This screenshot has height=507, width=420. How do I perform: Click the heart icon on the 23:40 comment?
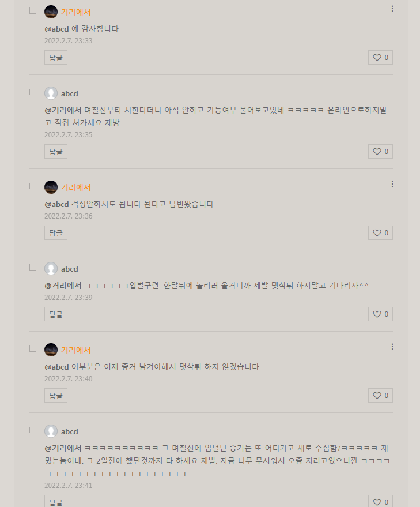pos(380,396)
